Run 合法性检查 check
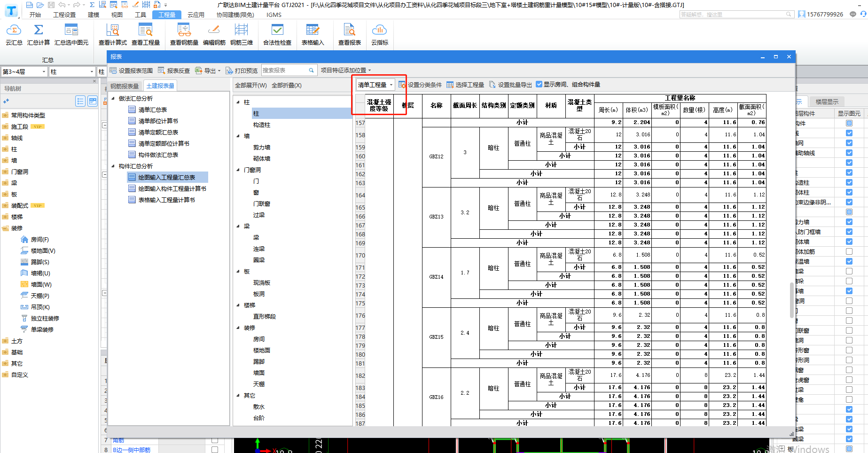This screenshot has height=453, width=868. tap(277, 35)
